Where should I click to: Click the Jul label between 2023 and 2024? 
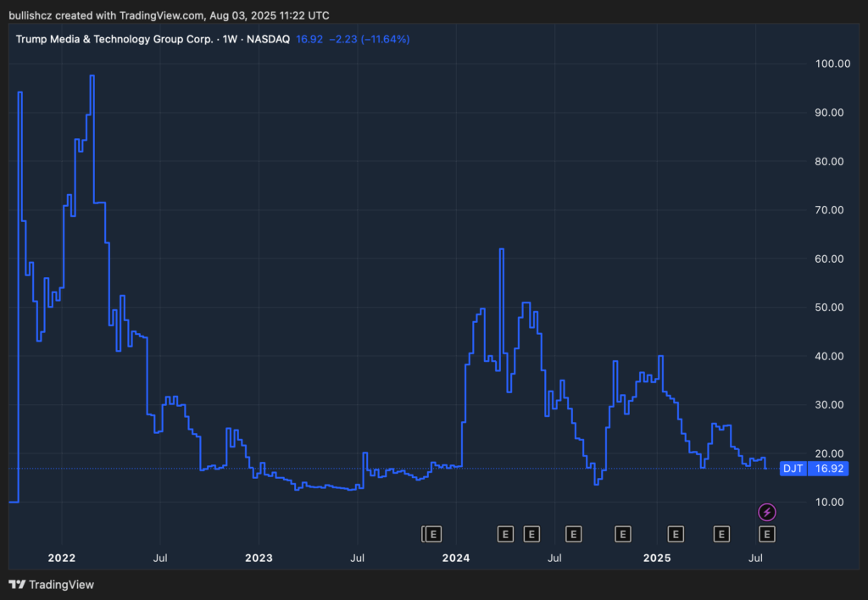[x=357, y=558]
